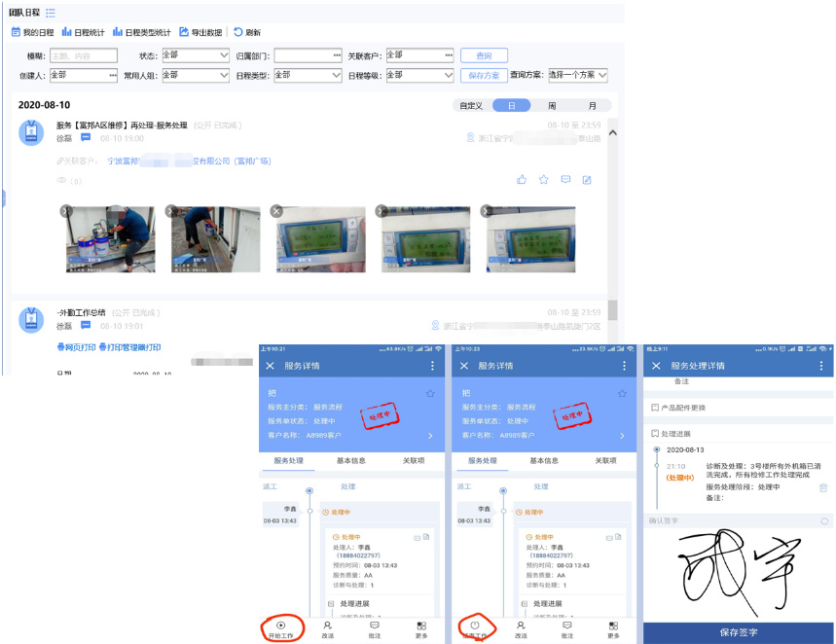Click the edit icon on first schedule entry

point(587,180)
